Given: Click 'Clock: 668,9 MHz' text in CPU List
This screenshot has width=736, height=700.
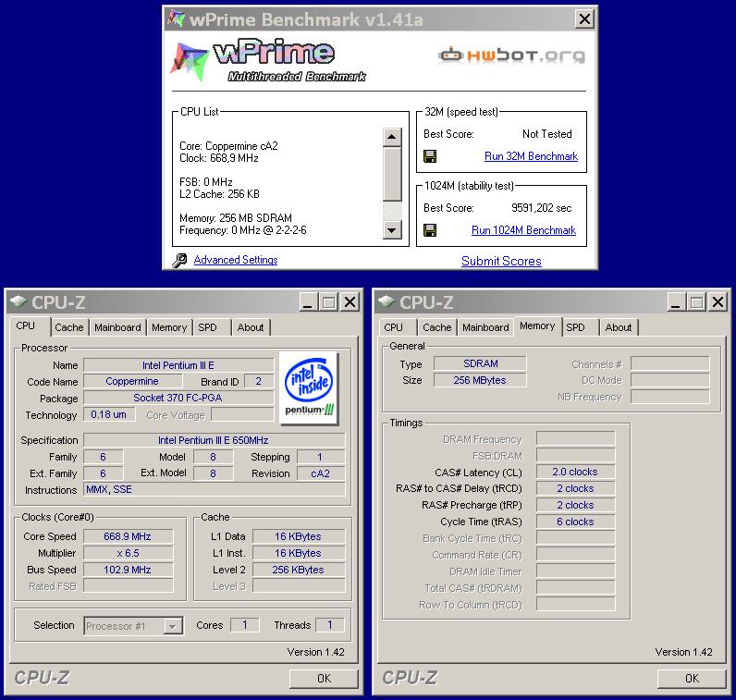Looking at the screenshot, I should tap(219, 158).
